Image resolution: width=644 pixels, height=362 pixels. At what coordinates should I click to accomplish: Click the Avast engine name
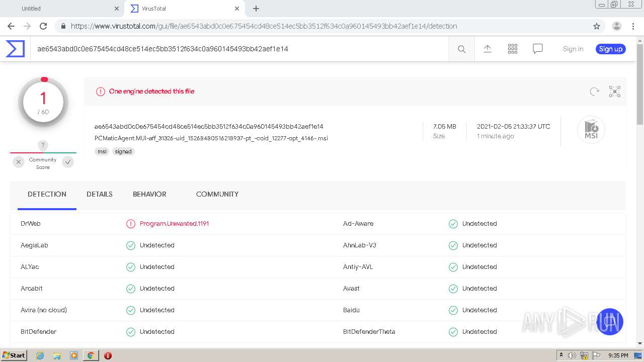(351, 289)
